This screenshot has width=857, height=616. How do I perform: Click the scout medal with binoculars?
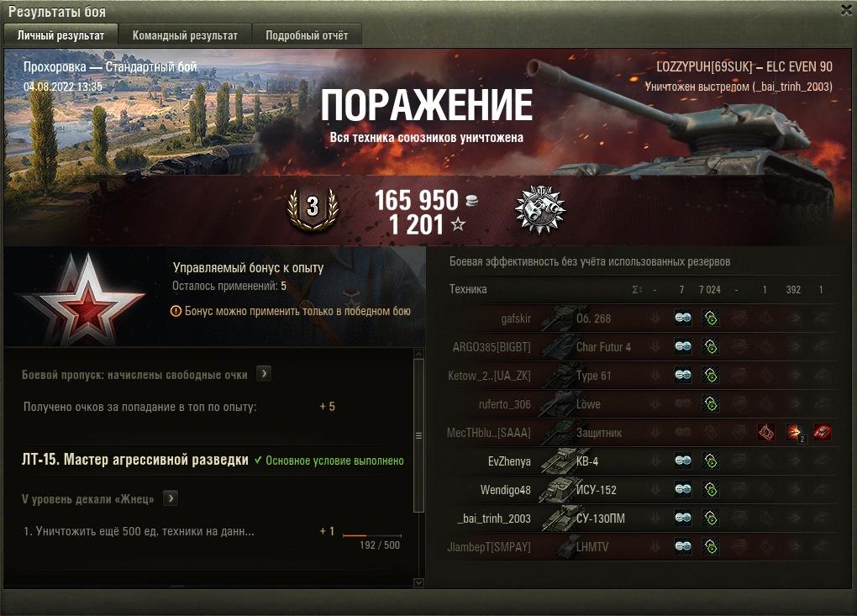click(x=540, y=209)
